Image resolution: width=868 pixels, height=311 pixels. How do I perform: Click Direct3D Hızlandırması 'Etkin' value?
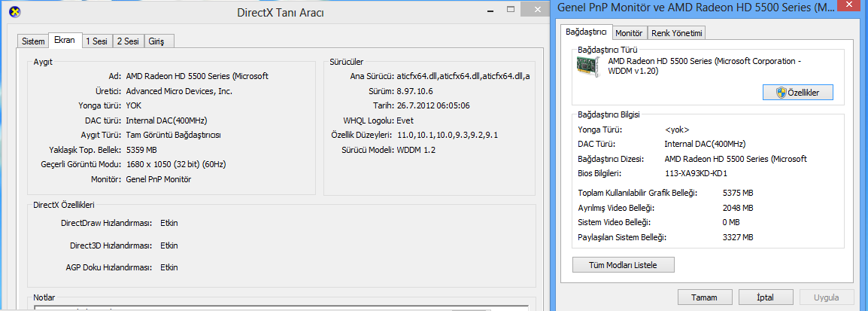tap(168, 245)
